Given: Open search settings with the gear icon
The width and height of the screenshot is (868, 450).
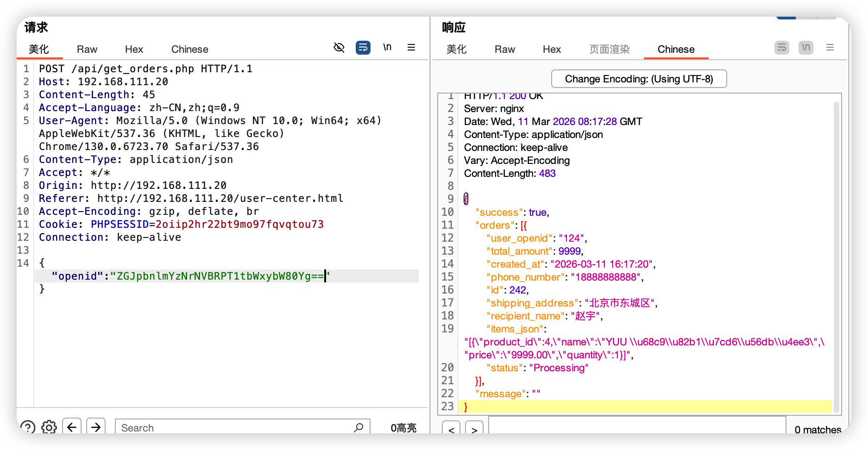Looking at the screenshot, I should click(x=49, y=427).
